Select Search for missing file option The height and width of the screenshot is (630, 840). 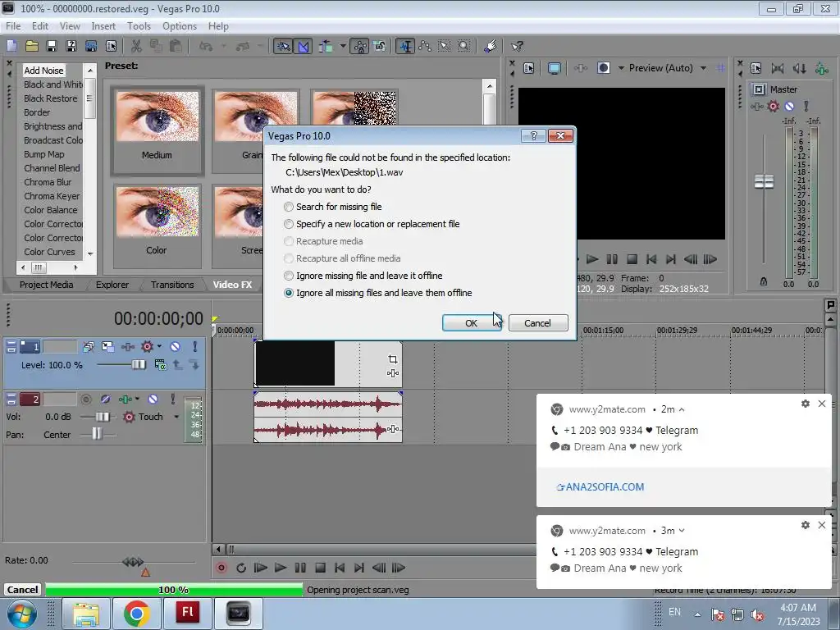click(333, 207)
